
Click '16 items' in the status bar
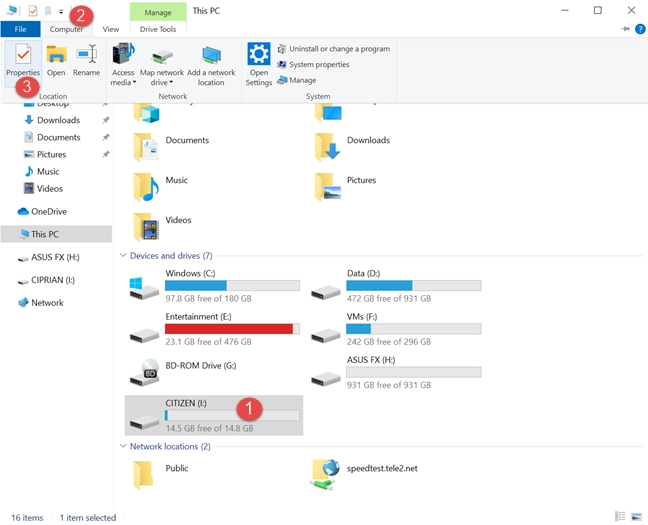tap(27, 518)
